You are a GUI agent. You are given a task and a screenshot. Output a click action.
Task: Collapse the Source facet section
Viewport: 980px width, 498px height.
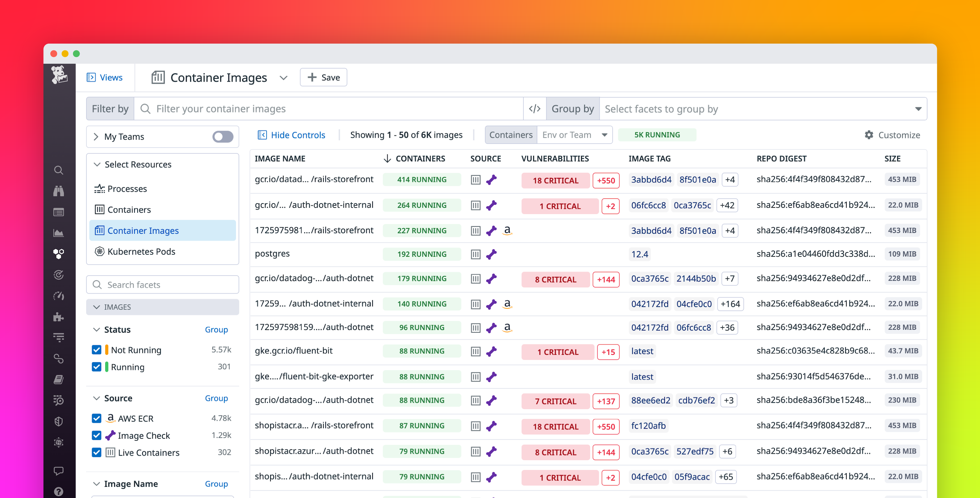96,398
